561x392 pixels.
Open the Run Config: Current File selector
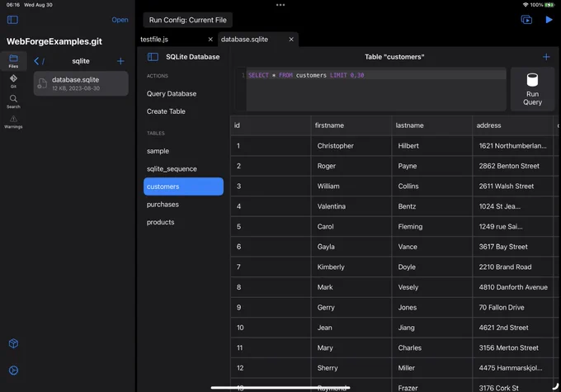coord(188,20)
